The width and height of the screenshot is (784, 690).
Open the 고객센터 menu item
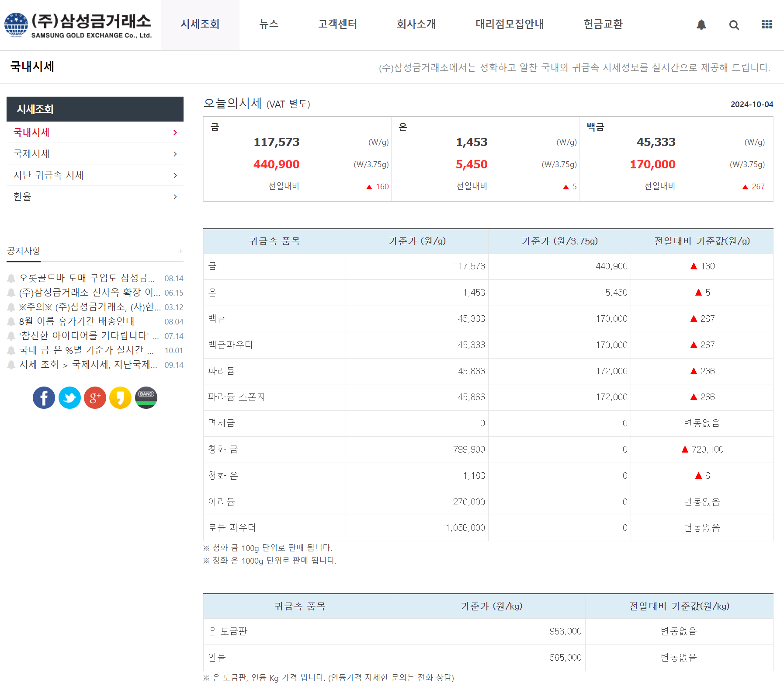(x=337, y=24)
